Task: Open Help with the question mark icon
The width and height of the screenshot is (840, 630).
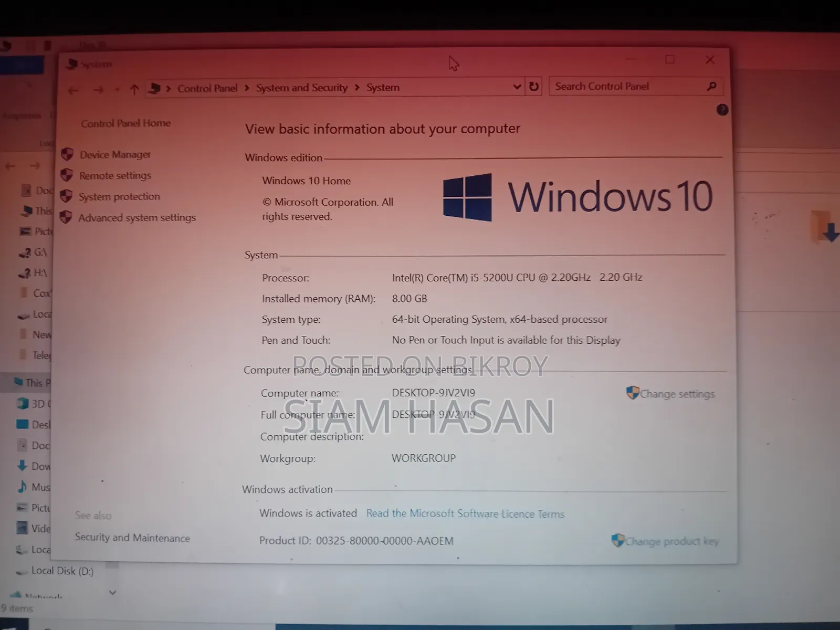Action: (722, 110)
